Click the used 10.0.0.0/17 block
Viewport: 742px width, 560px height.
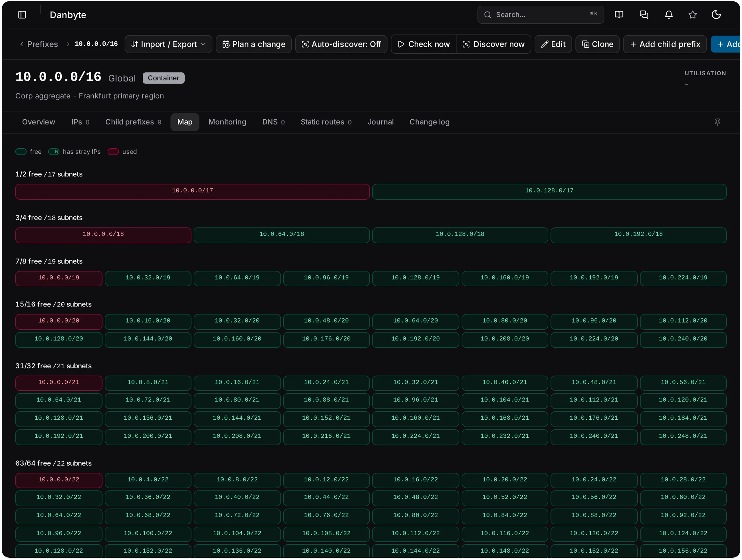[x=192, y=191]
